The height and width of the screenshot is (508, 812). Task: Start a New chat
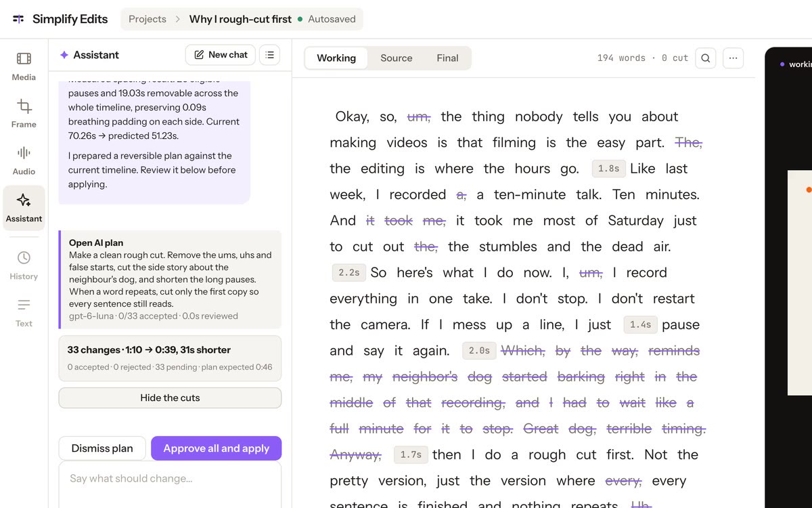tap(221, 55)
